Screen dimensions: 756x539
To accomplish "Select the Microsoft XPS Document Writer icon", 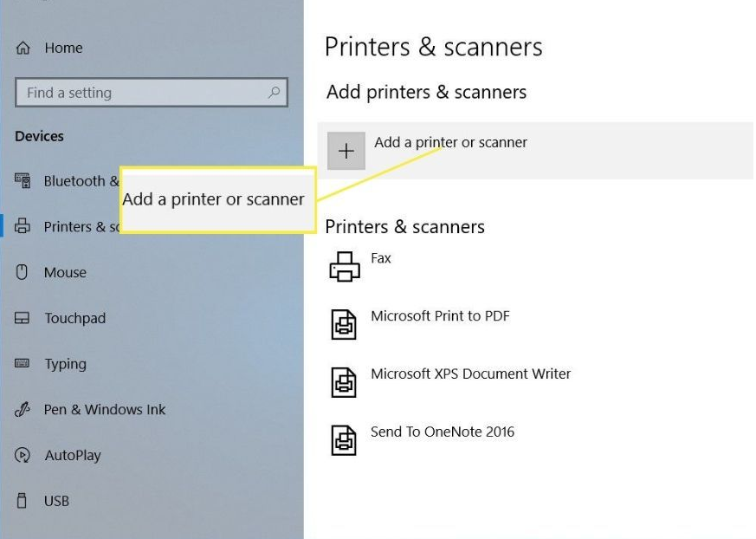I will tap(344, 381).
